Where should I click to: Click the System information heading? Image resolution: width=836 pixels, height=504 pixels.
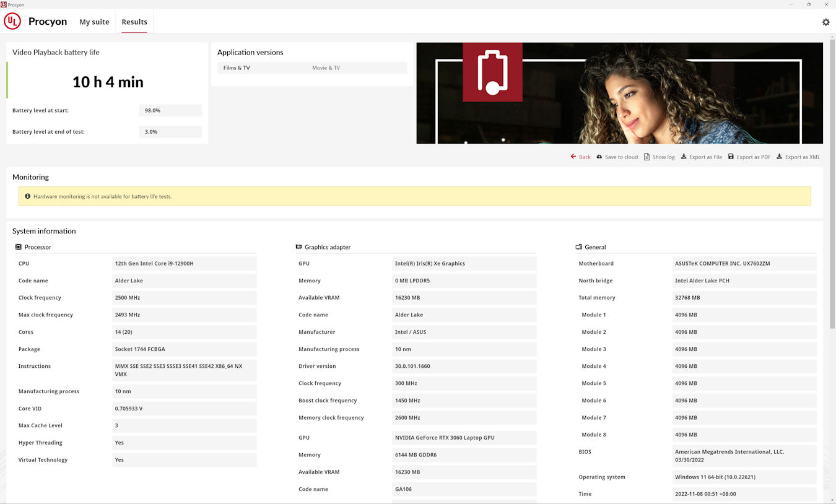(44, 231)
